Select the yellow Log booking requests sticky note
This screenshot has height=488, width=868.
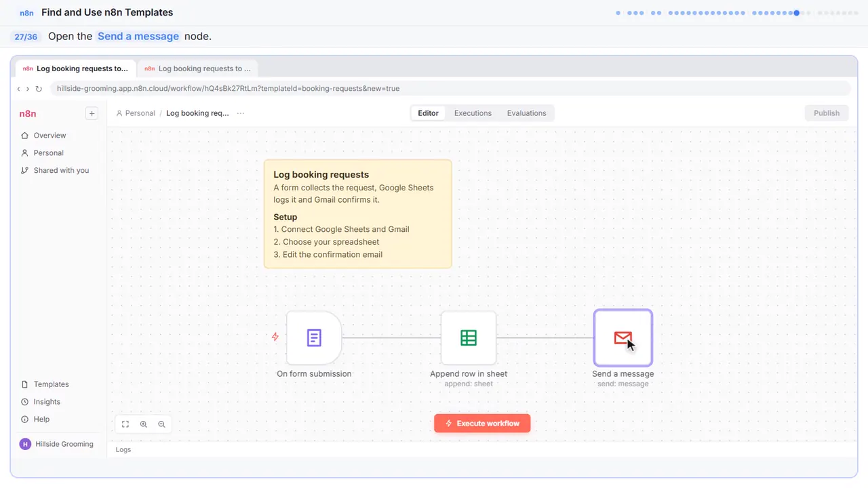tap(357, 214)
